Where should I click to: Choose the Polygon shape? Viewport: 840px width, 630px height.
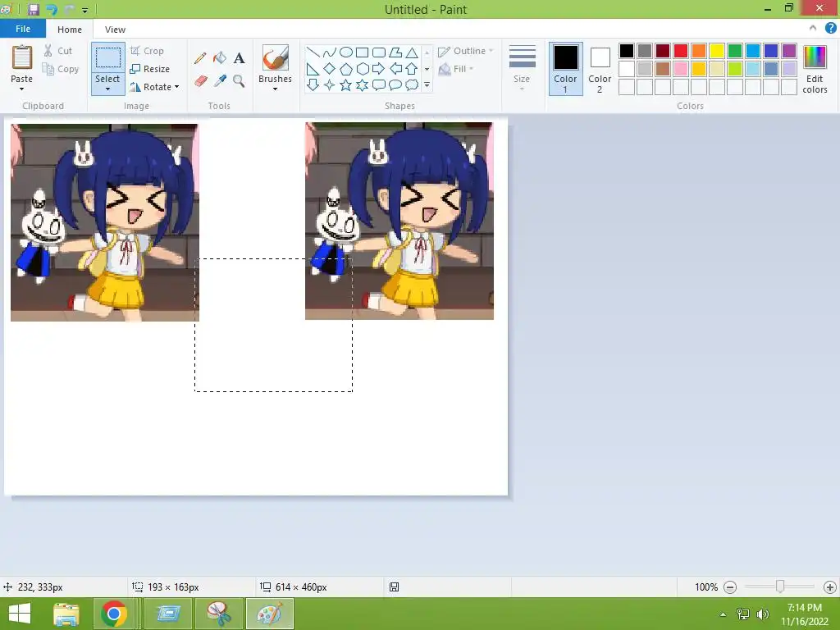coord(395,52)
